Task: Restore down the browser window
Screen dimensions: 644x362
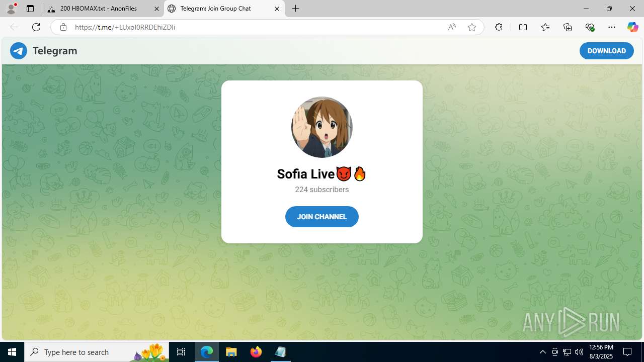Action: (609, 9)
